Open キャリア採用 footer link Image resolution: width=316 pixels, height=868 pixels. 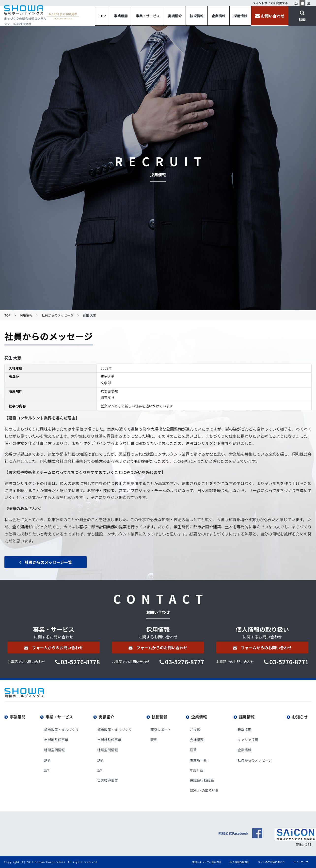pyautogui.click(x=248, y=740)
